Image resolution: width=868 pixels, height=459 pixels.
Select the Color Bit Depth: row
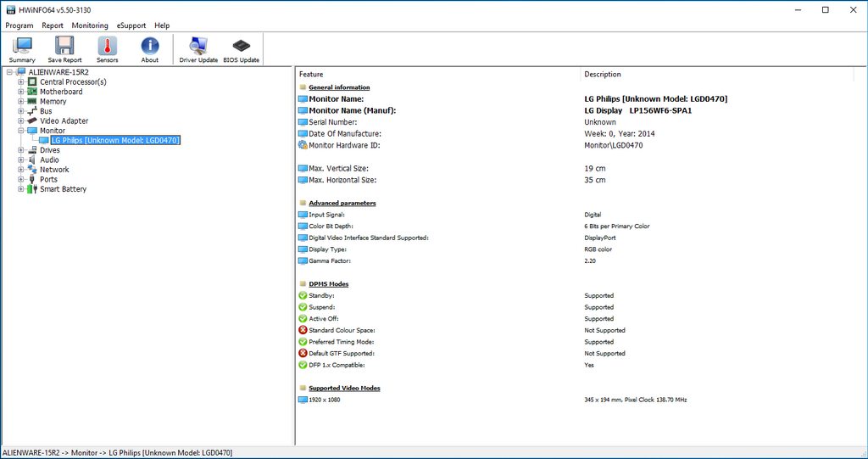point(576,227)
